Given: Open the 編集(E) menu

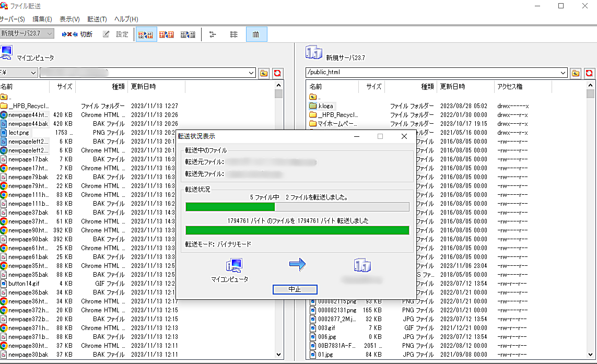Looking at the screenshot, I should coord(42,19).
